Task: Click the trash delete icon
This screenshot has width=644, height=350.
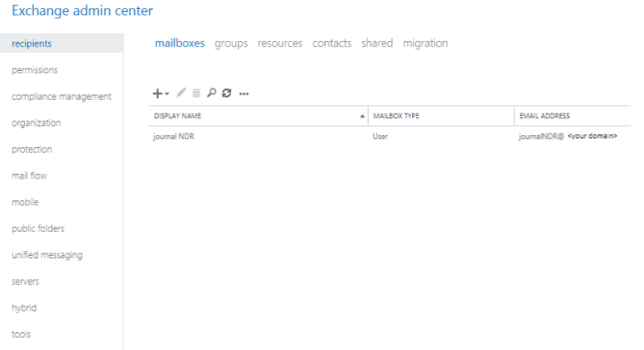Action: coord(196,93)
